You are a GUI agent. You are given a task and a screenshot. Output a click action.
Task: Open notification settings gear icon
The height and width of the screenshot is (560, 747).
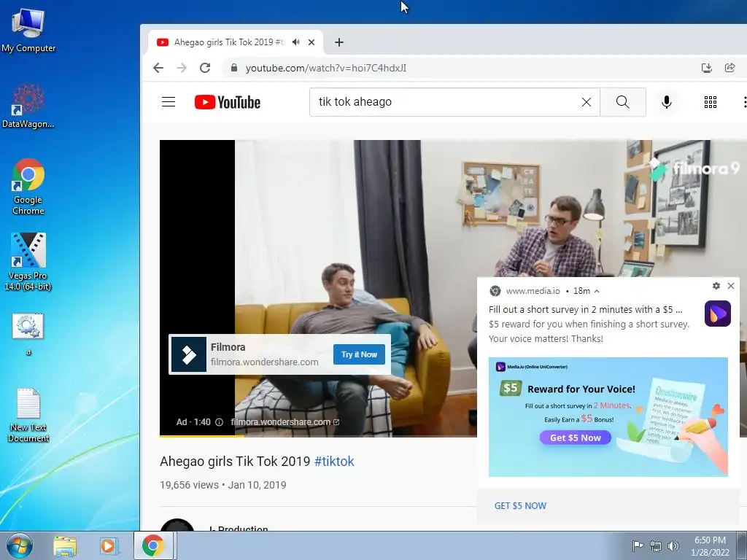coord(716,286)
